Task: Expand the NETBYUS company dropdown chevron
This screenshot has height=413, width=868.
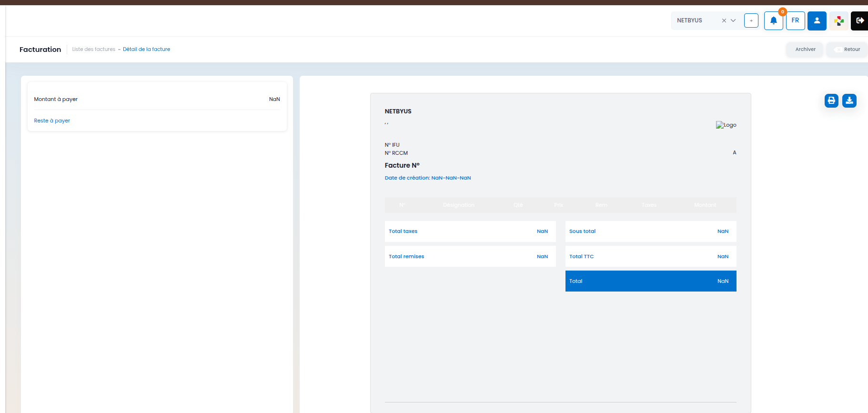Action: coord(733,20)
